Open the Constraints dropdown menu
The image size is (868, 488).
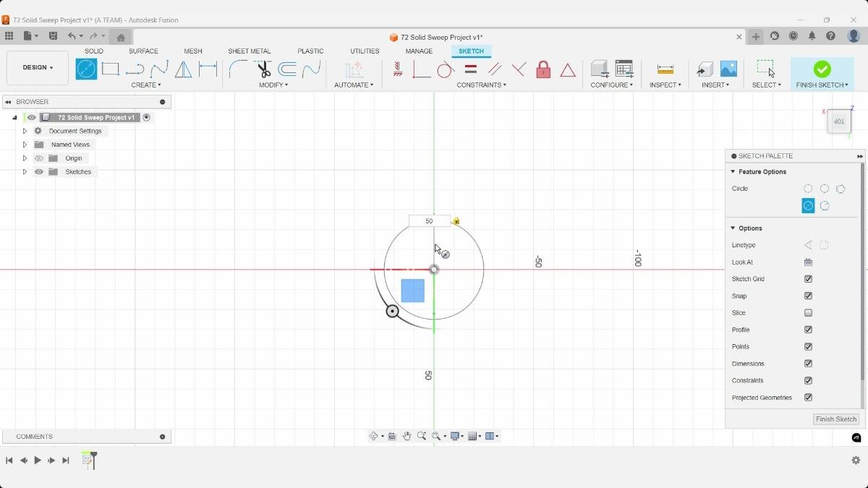tap(481, 85)
